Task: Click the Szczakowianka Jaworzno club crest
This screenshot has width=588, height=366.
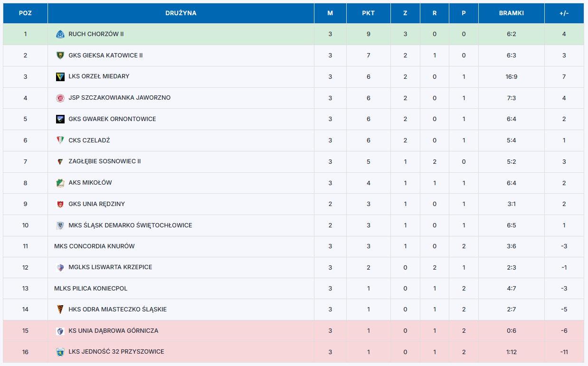Action: click(x=60, y=98)
